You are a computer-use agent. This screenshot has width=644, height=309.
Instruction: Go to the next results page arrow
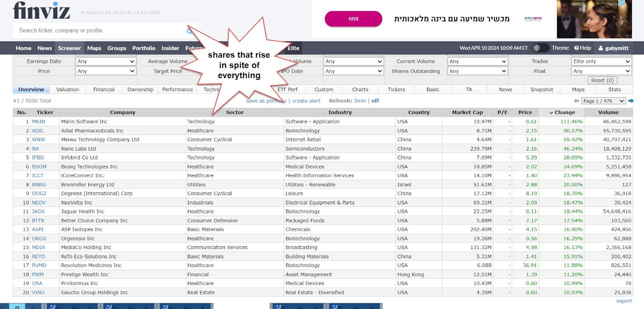(x=631, y=101)
